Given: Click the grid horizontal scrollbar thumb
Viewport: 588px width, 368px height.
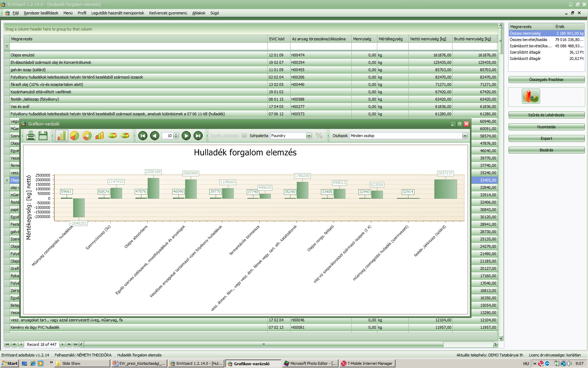Looking at the screenshot, I should (263, 345).
